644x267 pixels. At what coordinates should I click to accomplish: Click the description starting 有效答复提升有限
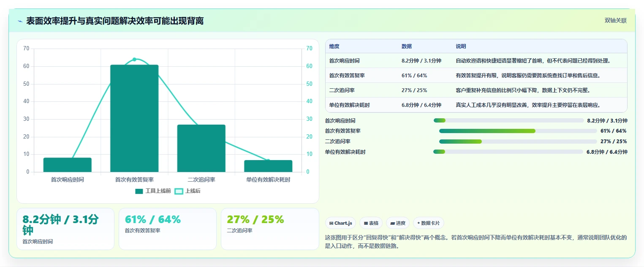[528, 76]
